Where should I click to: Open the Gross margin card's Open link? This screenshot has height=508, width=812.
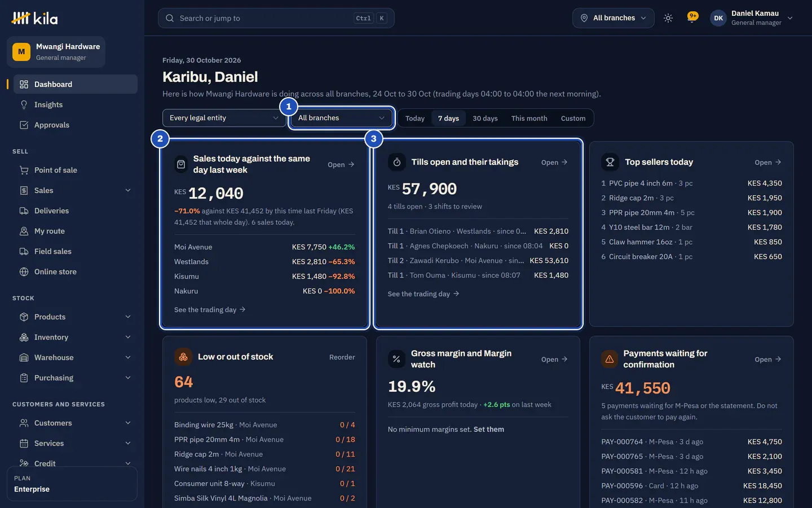554,360
